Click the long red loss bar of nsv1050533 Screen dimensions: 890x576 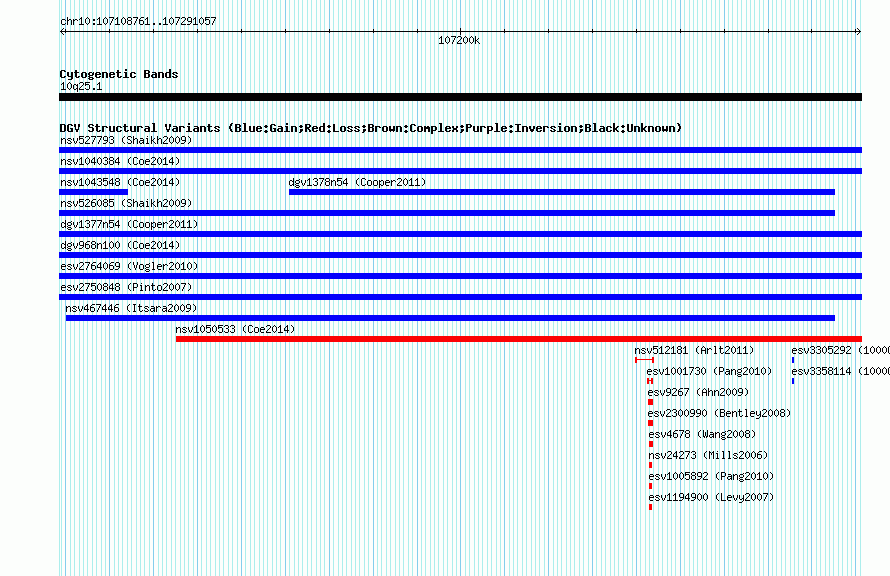519,339
